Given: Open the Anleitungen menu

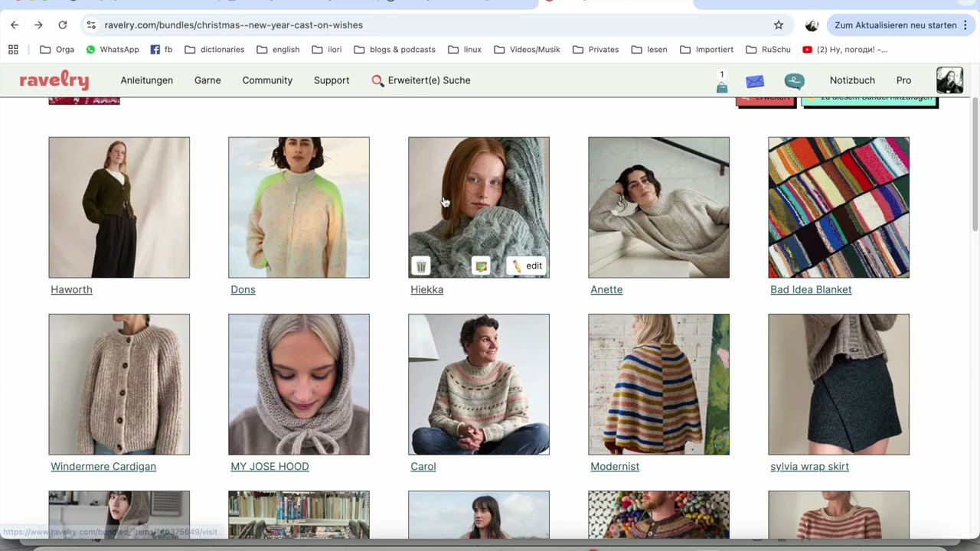Looking at the screenshot, I should [147, 80].
